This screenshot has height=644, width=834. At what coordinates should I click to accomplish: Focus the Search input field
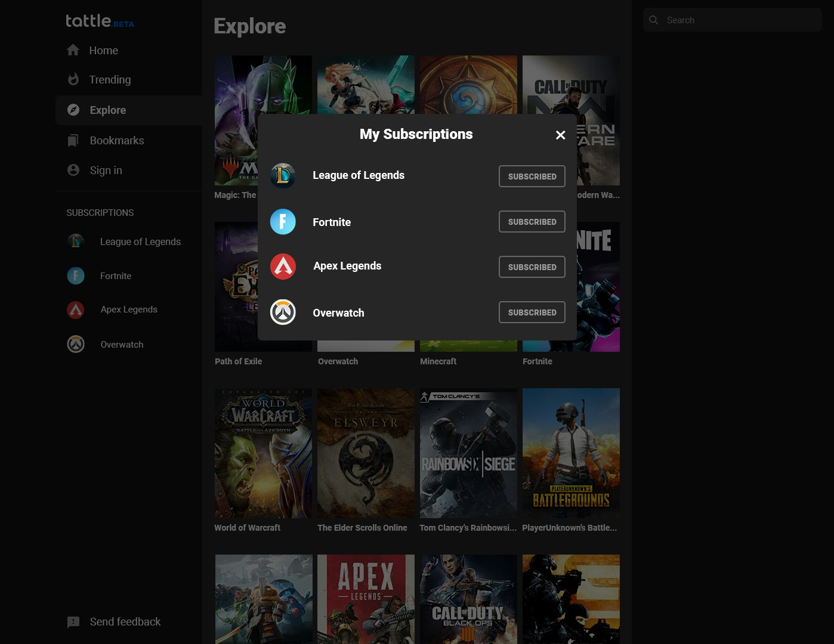point(733,20)
